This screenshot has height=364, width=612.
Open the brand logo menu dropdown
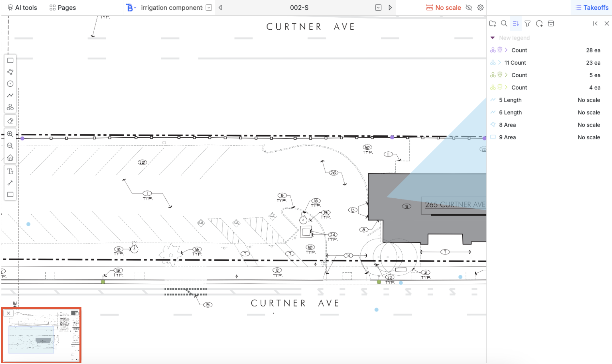(x=131, y=8)
